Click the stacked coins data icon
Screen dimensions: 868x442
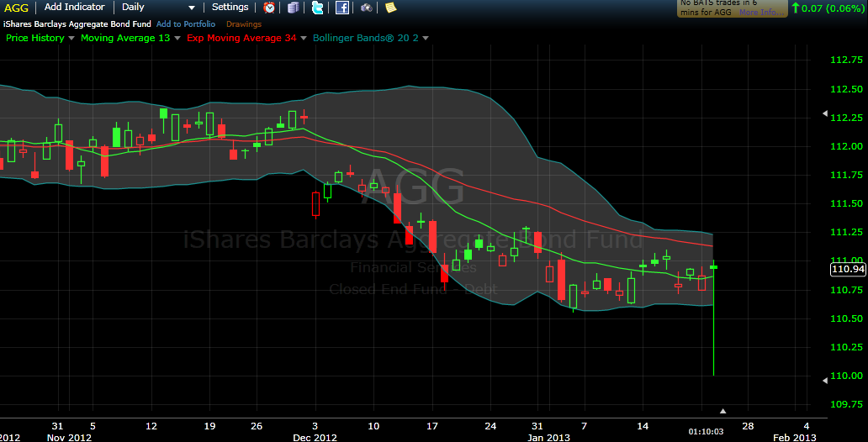293,8
